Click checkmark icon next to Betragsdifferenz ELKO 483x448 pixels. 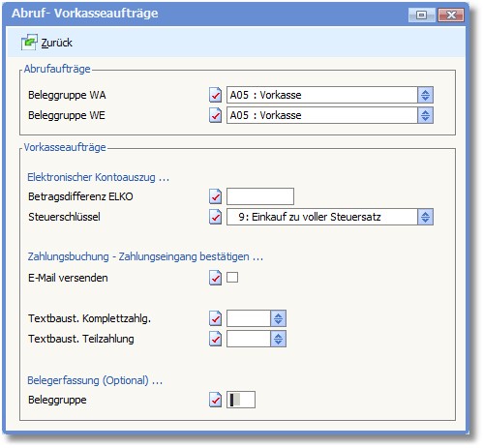click(x=215, y=196)
